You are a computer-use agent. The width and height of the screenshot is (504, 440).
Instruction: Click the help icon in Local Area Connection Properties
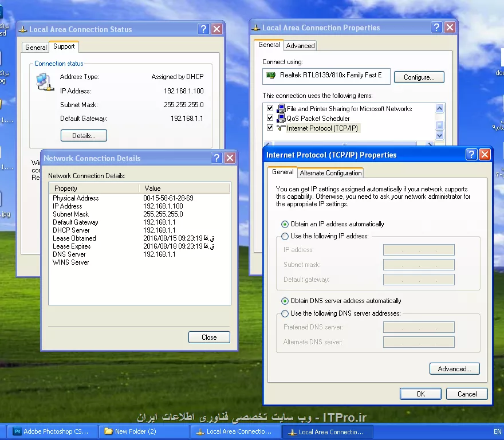click(x=436, y=27)
